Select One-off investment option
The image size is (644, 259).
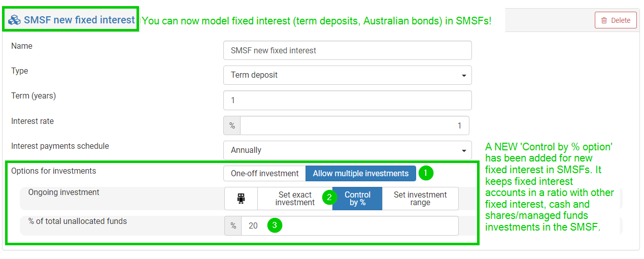pos(264,173)
